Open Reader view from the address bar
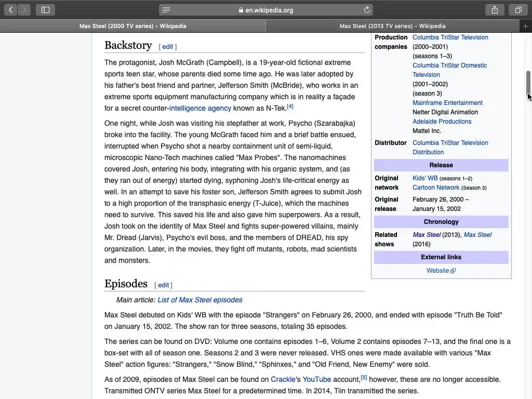 coord(166,10)
